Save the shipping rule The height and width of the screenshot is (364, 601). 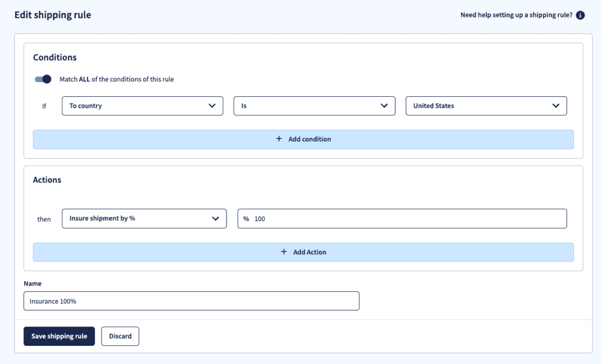pos(59,336)
